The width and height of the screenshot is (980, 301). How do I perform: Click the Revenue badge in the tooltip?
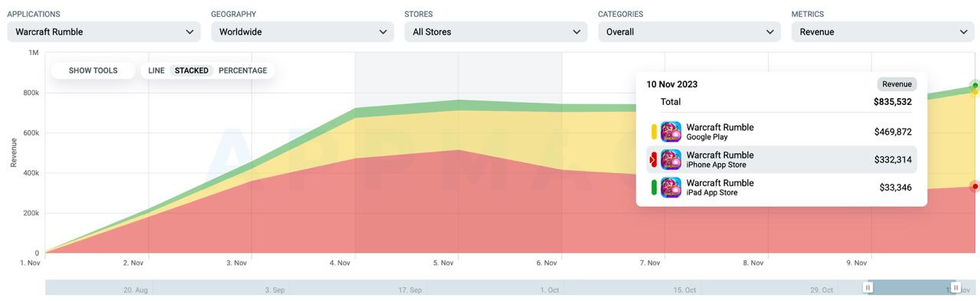(x=897, y=84)
